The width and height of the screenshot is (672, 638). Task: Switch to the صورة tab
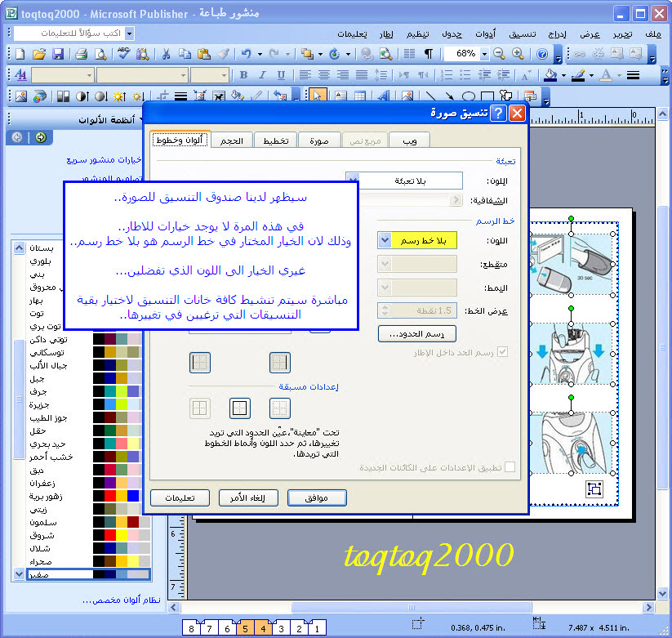click(x=319, y=141)
